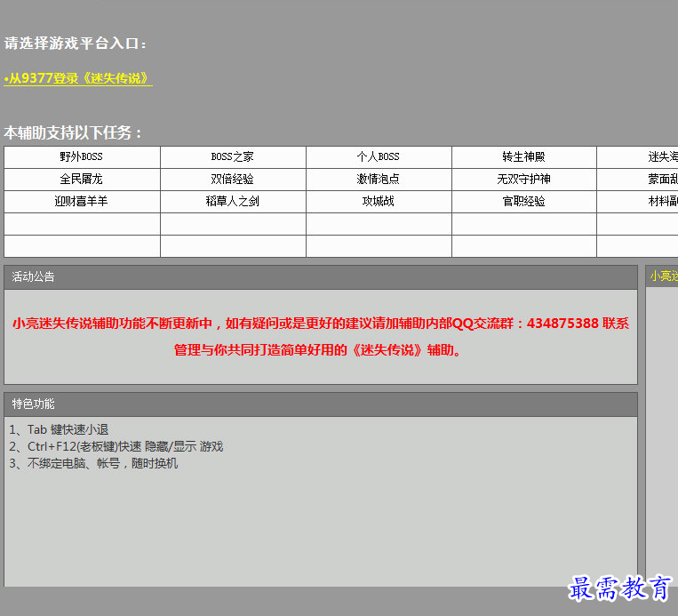
Task: Click the 管理与你共同打造 announcement line
Action: pyautogui.click(x=318, y=350)
